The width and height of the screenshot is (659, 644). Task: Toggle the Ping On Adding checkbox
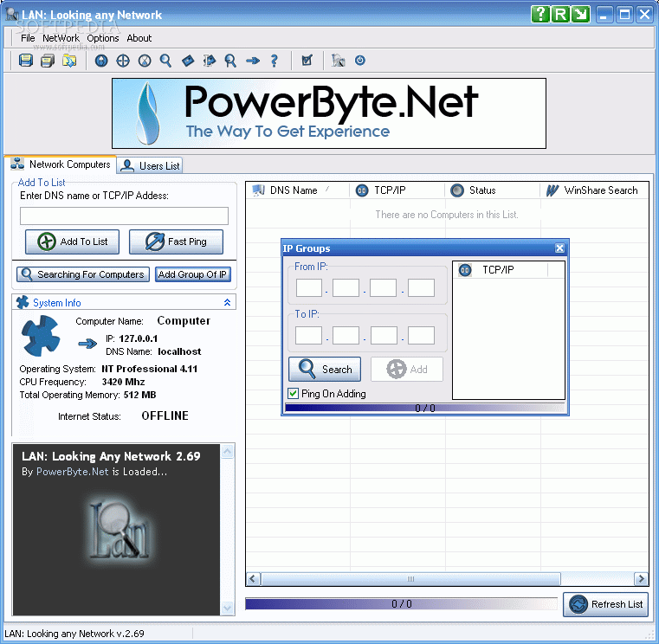pos(293,394)
